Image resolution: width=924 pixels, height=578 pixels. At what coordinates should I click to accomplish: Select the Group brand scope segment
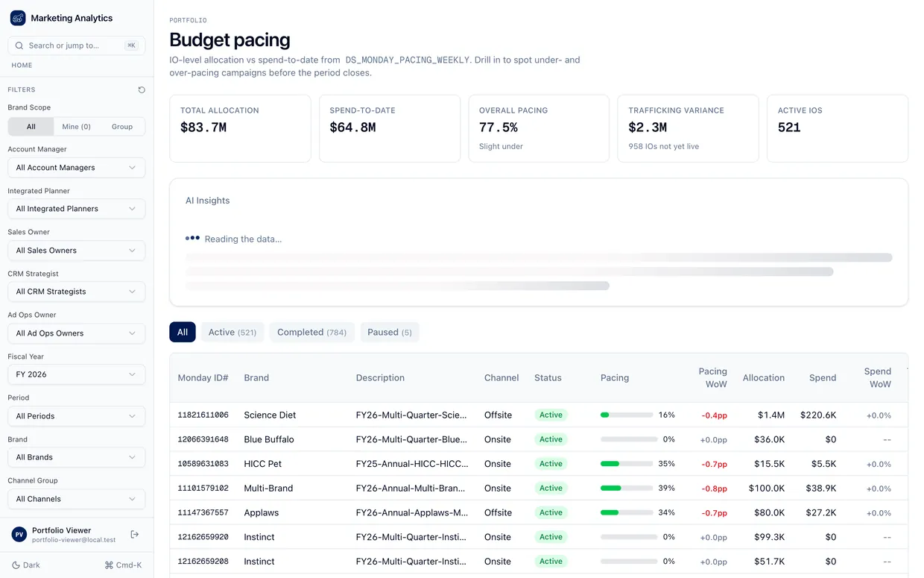pos(122,127)
